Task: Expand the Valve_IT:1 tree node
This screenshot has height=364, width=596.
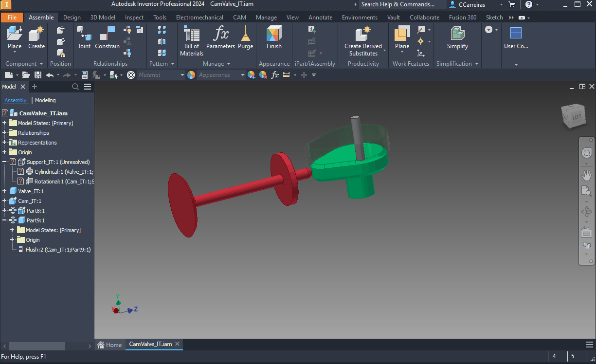Action: pos(4,191)
